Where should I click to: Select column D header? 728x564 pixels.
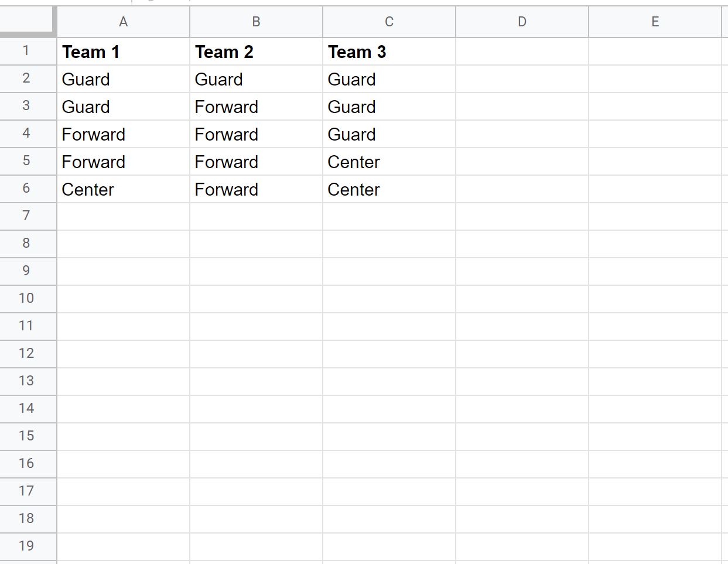pyautogui.click(x=522, y=22)
